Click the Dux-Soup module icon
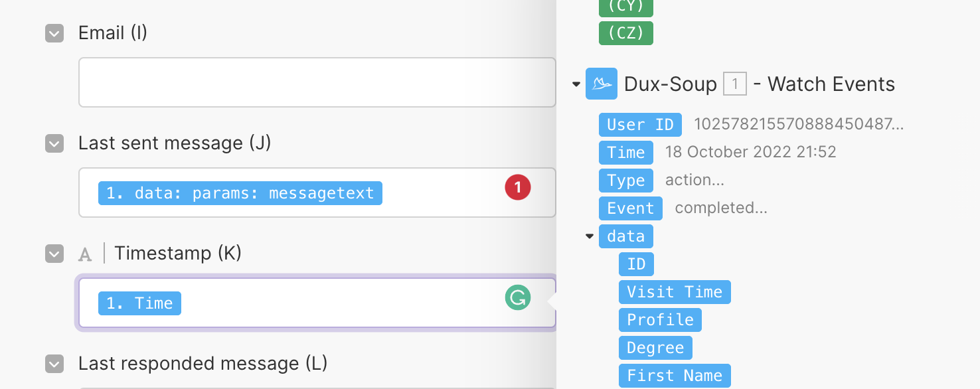 pyautogui.click(x=601, y=84)
